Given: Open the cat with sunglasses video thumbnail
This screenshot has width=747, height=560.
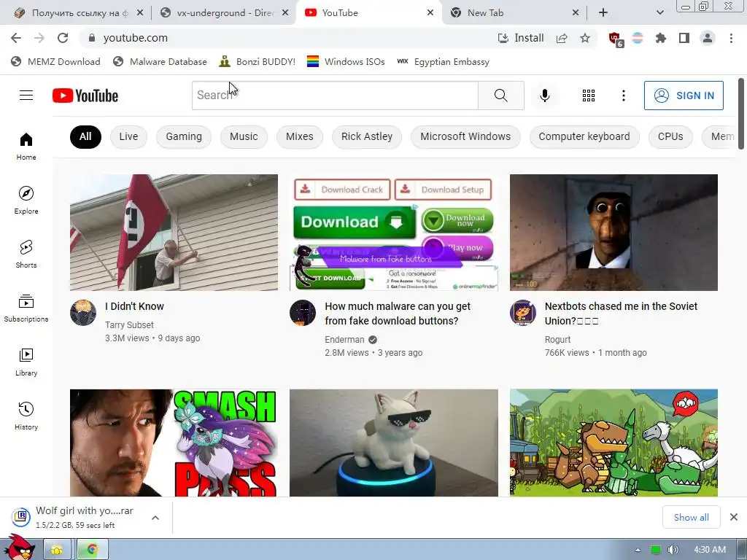Looking at the screenshot, I should click(393, 443).
